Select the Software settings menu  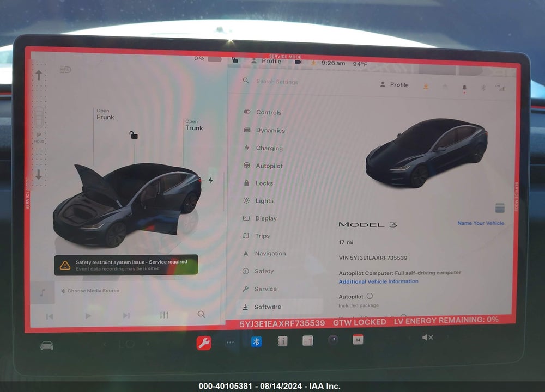click(280, 307)
